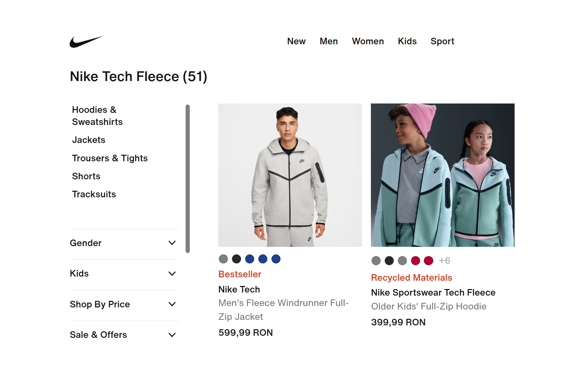This screenshot has height=369, width=588.
Task: View the Older Kids' Full-Zip Hoodie image
Action: [x=443, y=175]
